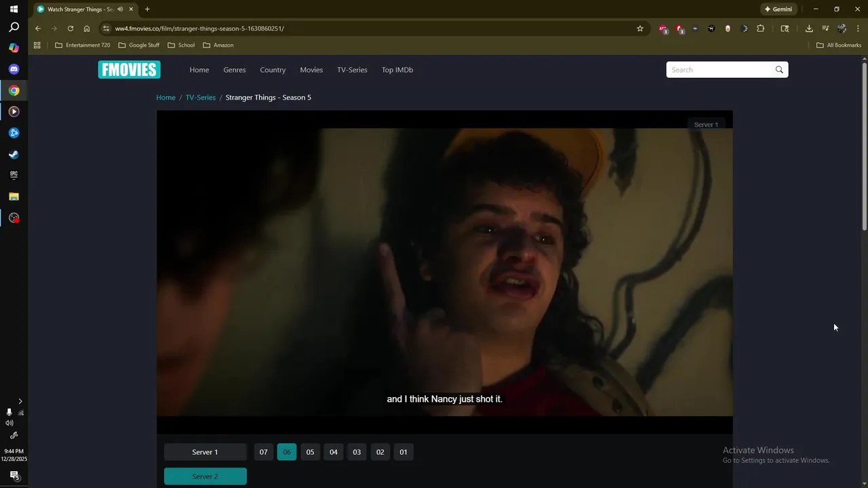Screen dimensions: 868x488
Task: Bookmark this page with the star icon
Action: 639,28
